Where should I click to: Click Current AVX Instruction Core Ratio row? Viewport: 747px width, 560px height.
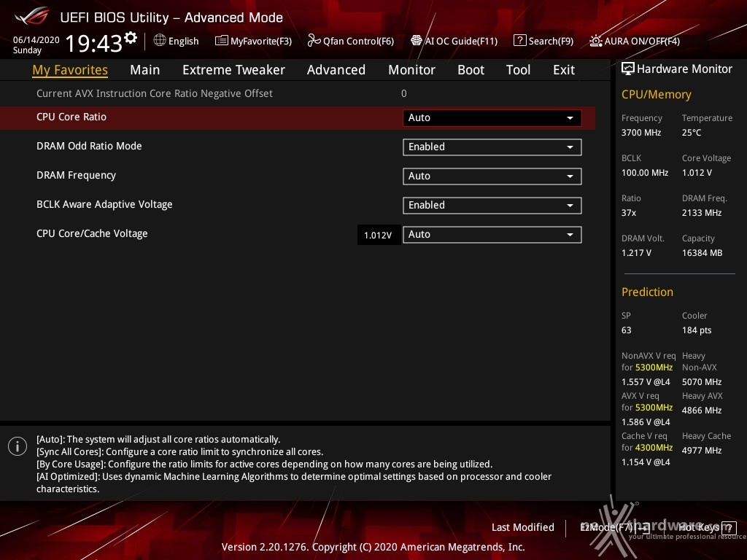pyautogui.click(x=298, y=93)
